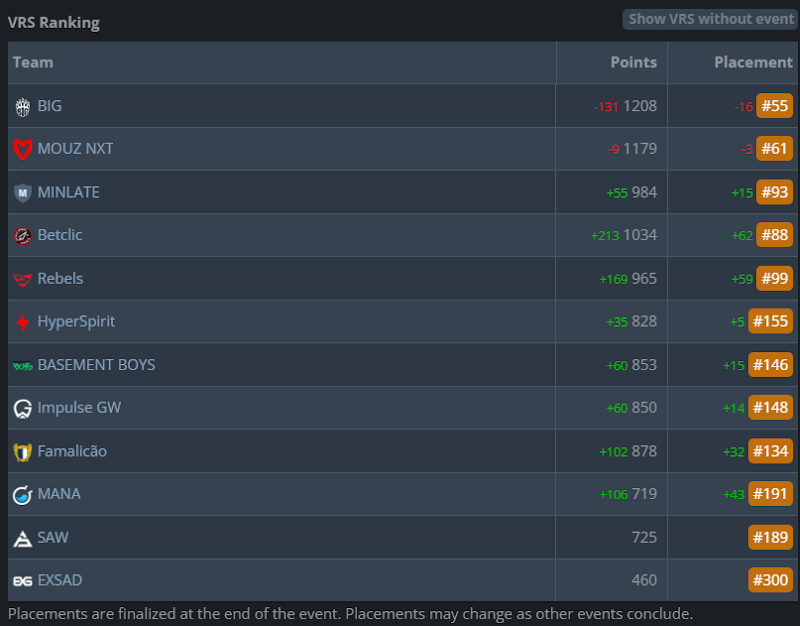This screenshot has height=626, width=800.
Task: Click the #134 placement badge
Action: click(x=770, y=451)
